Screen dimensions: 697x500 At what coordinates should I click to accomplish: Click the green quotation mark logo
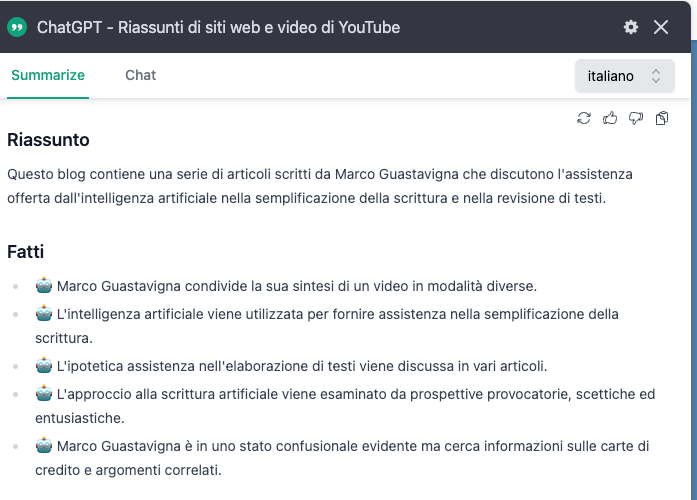(x=17, y=27)
